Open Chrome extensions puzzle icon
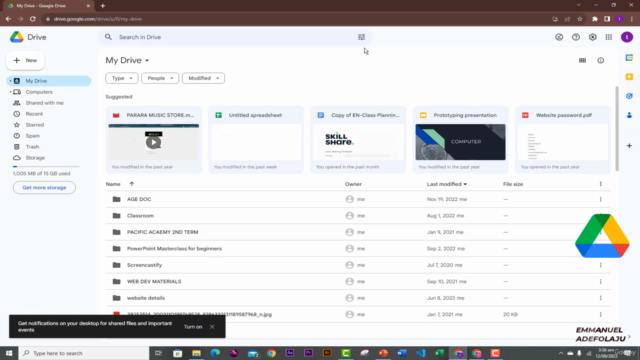Viewport: 640px width, 360px height. 595,19
